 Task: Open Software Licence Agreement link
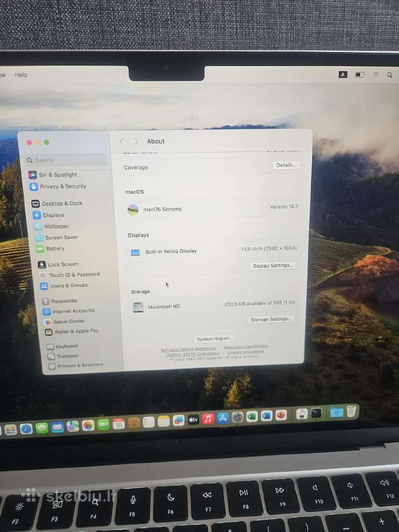188,349
